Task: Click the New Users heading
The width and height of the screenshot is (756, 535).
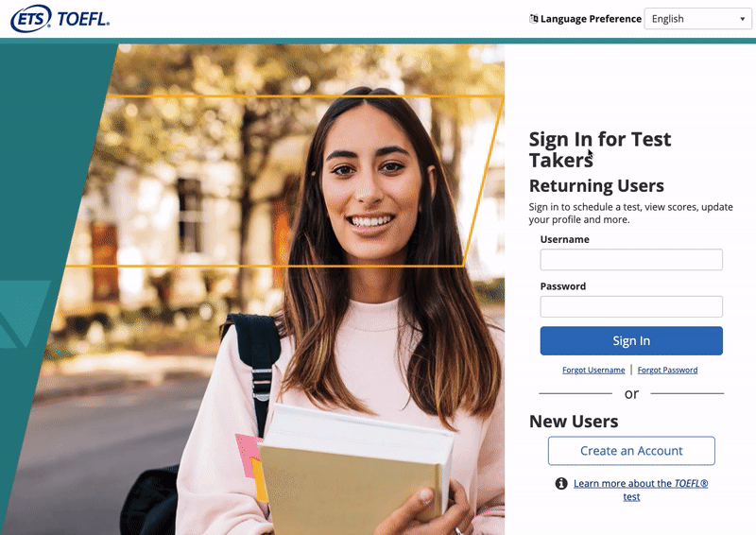Action: (574, 422)
